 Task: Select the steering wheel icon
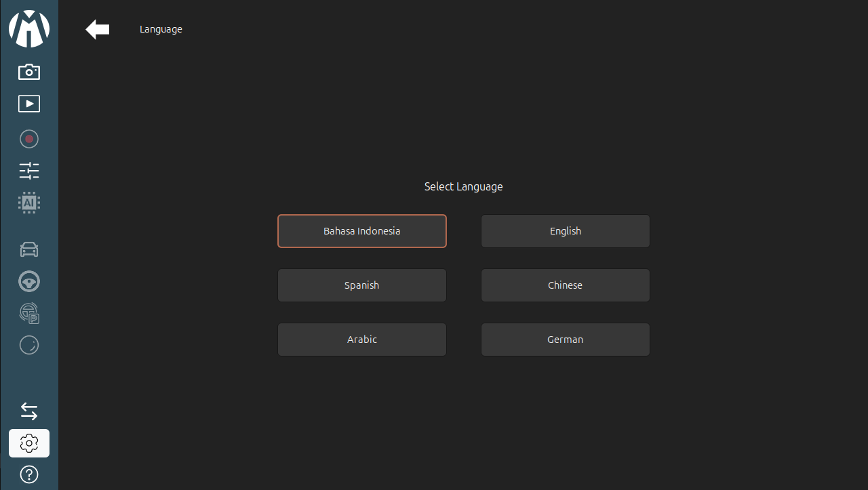29,281
